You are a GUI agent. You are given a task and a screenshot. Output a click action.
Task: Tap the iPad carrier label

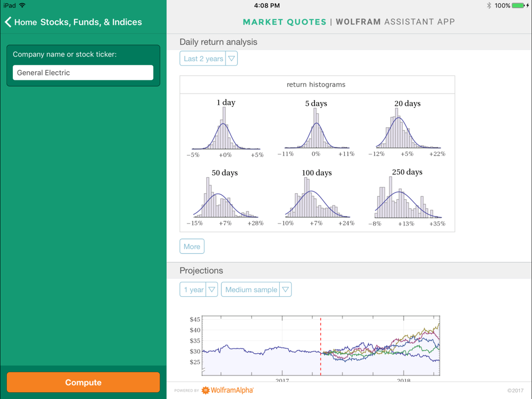point(10,5)
